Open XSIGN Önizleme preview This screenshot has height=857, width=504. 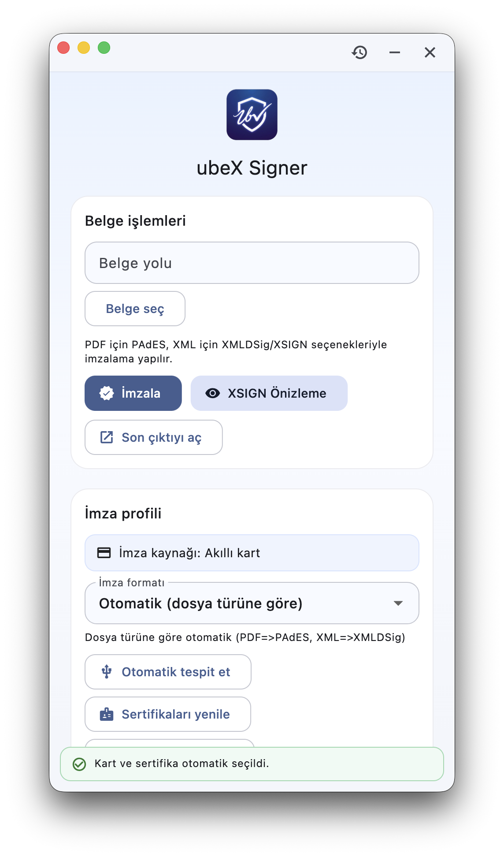[x=269, y=393]
